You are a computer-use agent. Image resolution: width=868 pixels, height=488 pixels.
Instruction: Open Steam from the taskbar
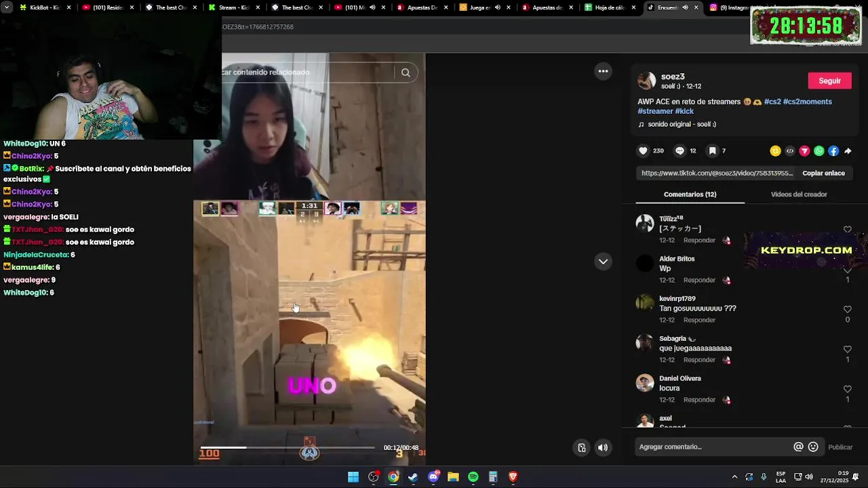pos(413,477)
